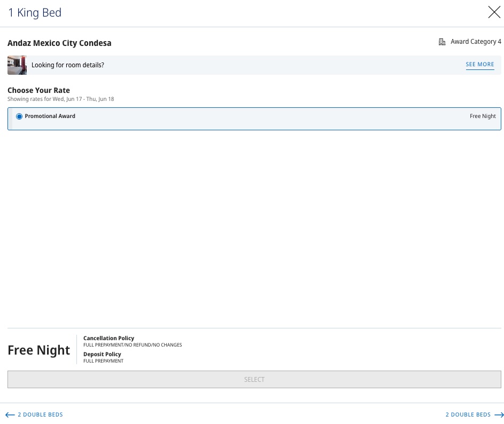Click the 1 King Bed title
The image size is (504, 424).
pos(35,12)
